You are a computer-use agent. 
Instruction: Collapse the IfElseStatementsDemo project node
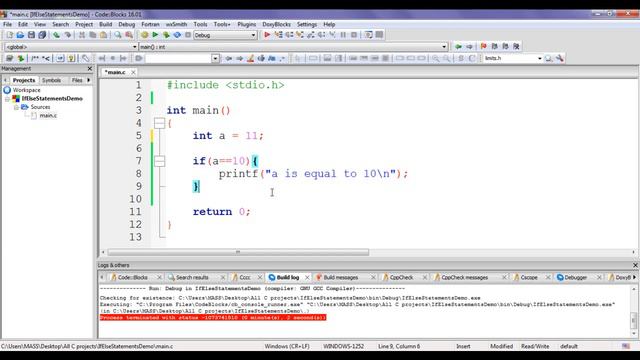click(7, 99)
